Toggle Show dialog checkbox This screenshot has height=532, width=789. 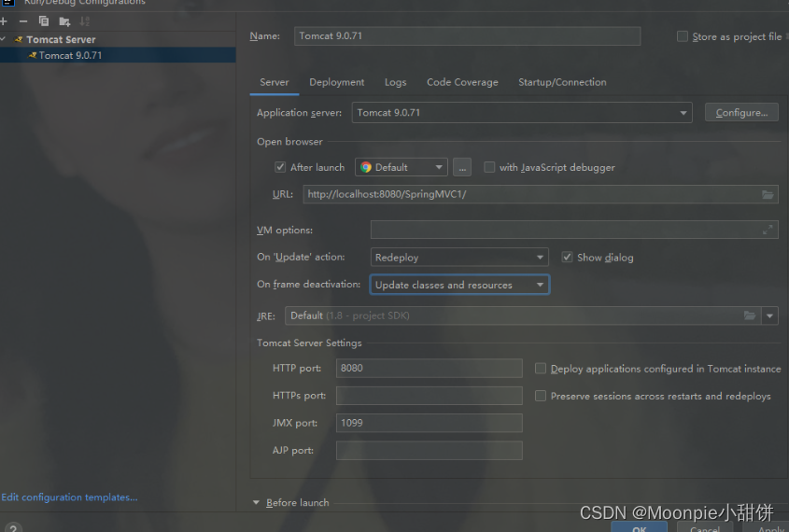567,257
